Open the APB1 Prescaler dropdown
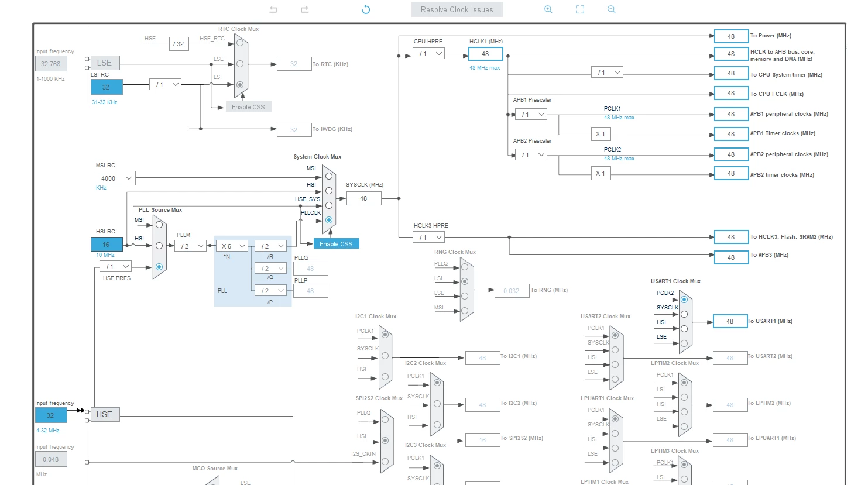The image size is (868, 485). 531,115
